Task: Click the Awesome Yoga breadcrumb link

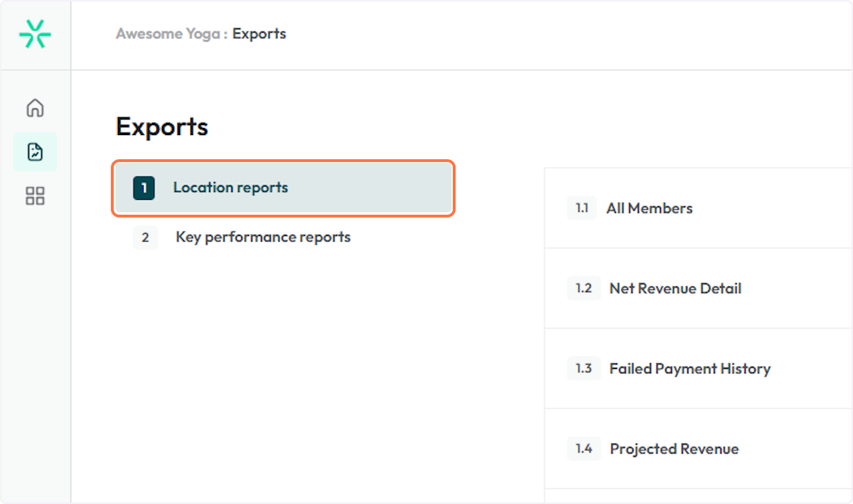Action: pos(168,33)
